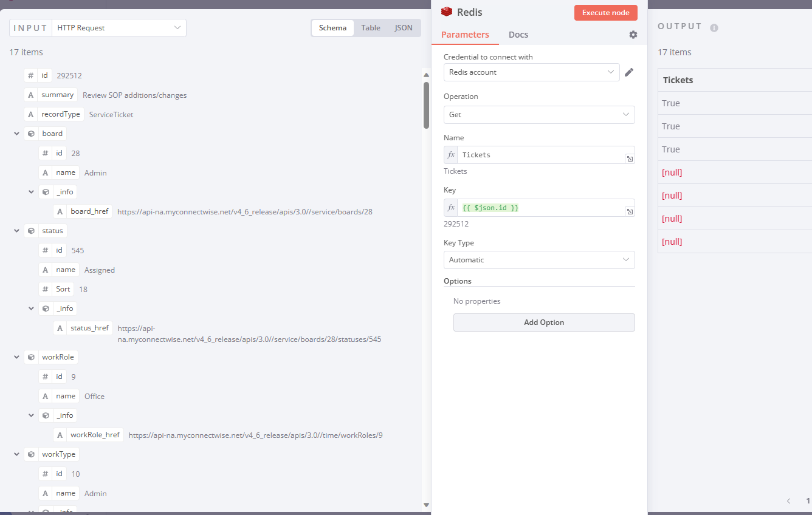The width and height of the screenshot is (812, 515).
Task: Select the name pill with value Assigned
Action: [x=59, y=270]
